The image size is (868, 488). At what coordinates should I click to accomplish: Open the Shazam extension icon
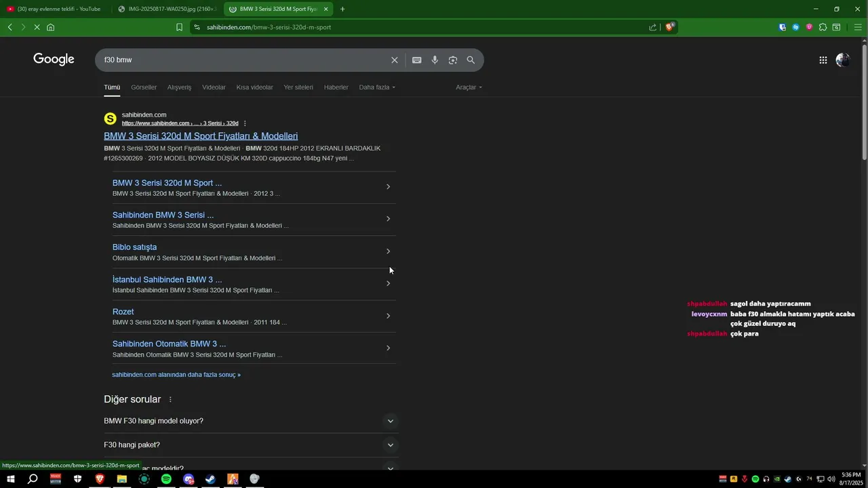795,27
